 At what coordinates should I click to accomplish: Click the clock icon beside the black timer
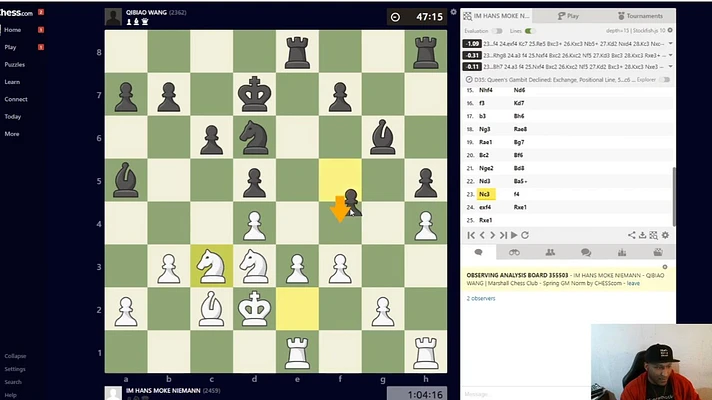396,17
